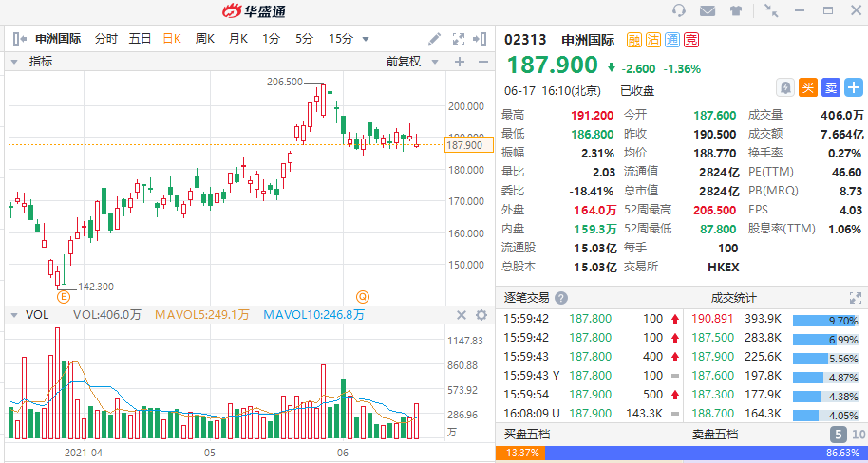
Task: Select the 周K weekly candlestick tab
Action: (x=205, y=39)
